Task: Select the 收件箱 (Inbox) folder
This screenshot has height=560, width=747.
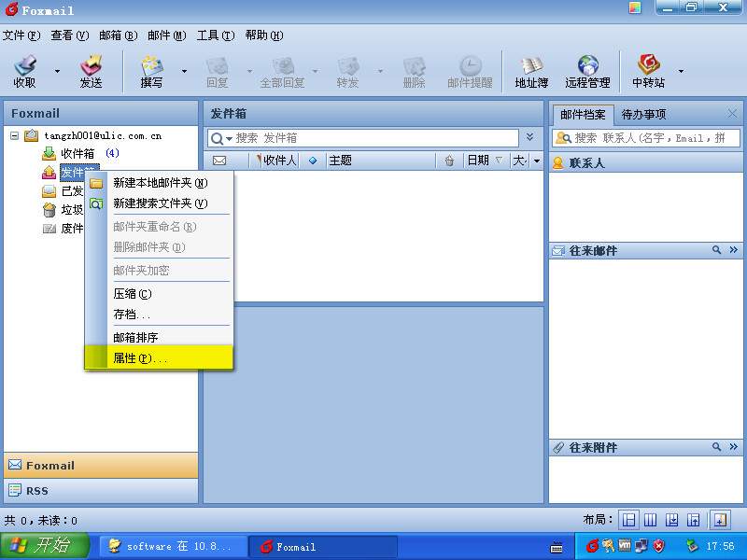Action: click(x=77, y=154)
